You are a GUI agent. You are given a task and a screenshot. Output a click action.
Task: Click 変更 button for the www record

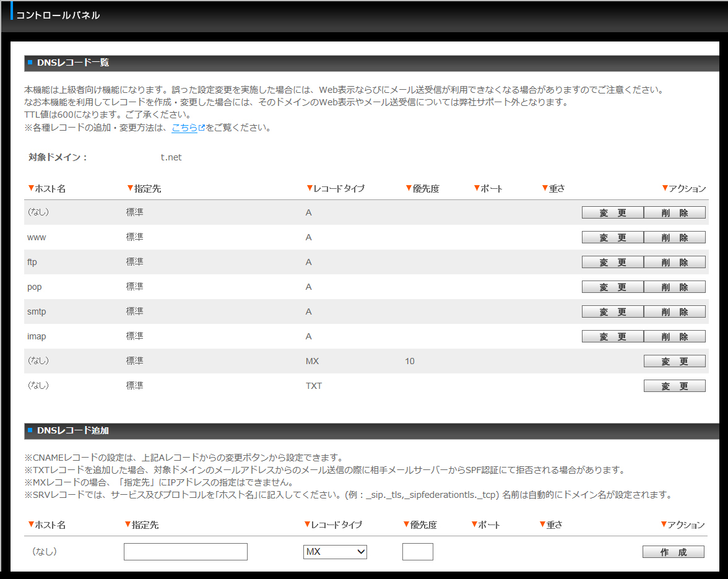(x=612, y=238)
